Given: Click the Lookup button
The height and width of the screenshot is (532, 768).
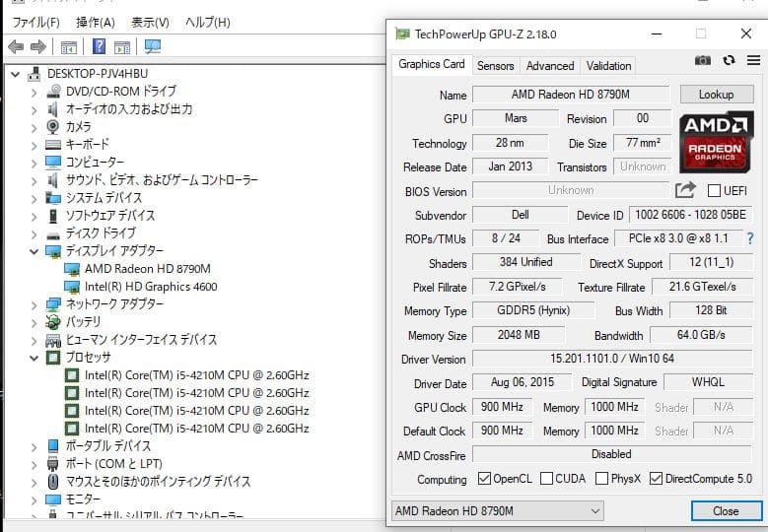Looking at the screenshot, I should pos(717,95).
